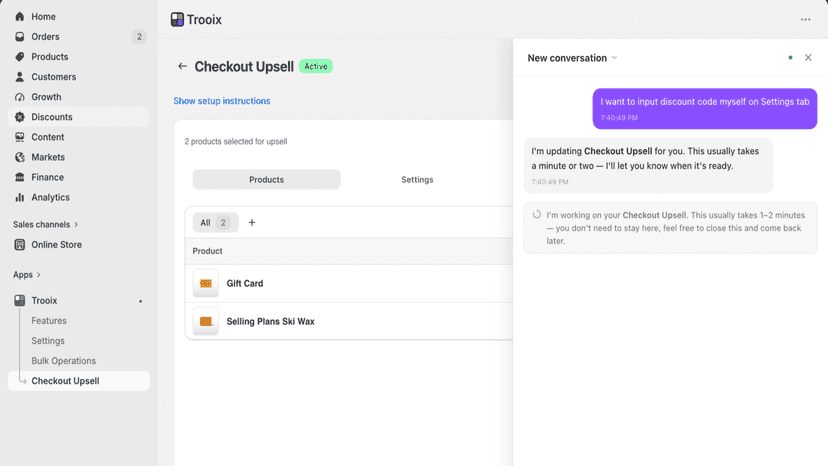Click the Content icon in sidebar

(20, 137)
